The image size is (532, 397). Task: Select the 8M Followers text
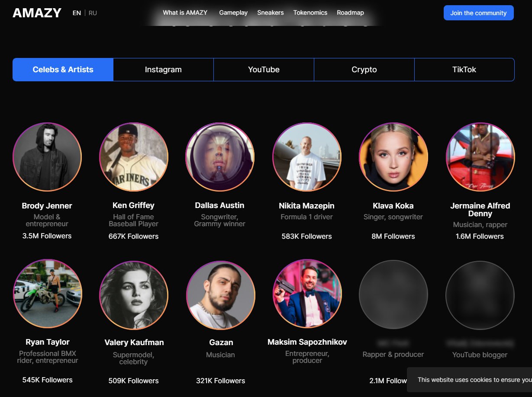(393, 237)
